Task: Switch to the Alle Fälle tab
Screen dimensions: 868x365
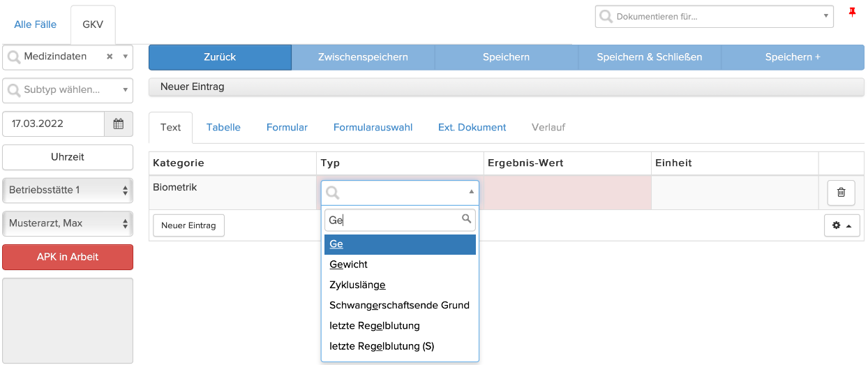Action: [35, 24]
